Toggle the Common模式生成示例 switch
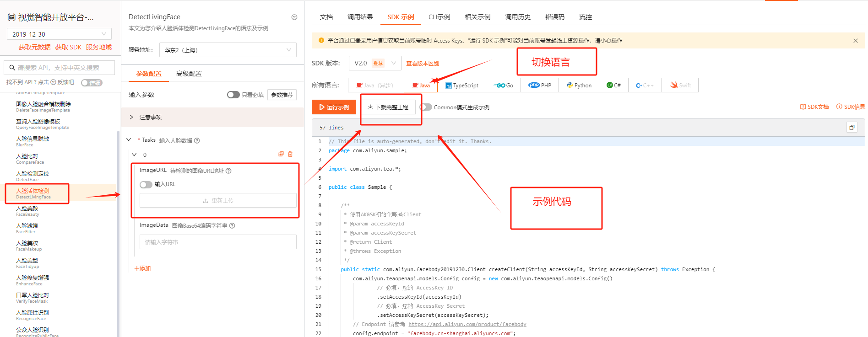 (x=426, y=107)
